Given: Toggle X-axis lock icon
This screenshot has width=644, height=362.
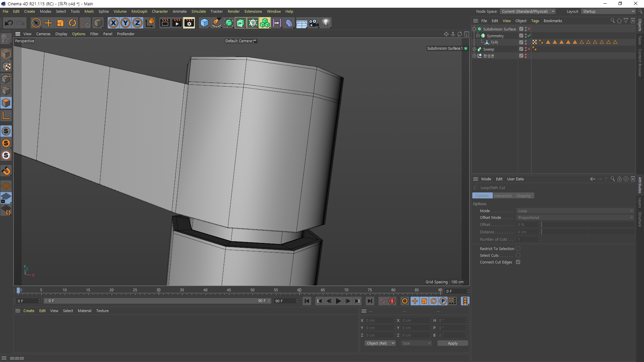Looking at the screenshot, I should [x=113, y=23].
